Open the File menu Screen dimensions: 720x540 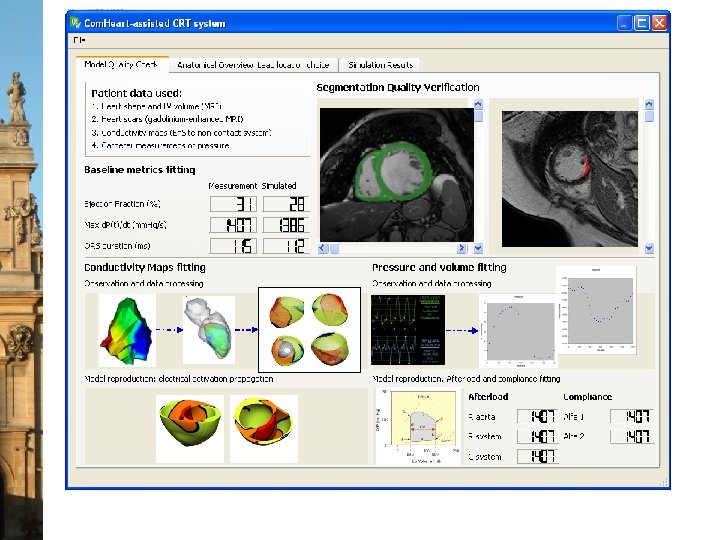79,40
